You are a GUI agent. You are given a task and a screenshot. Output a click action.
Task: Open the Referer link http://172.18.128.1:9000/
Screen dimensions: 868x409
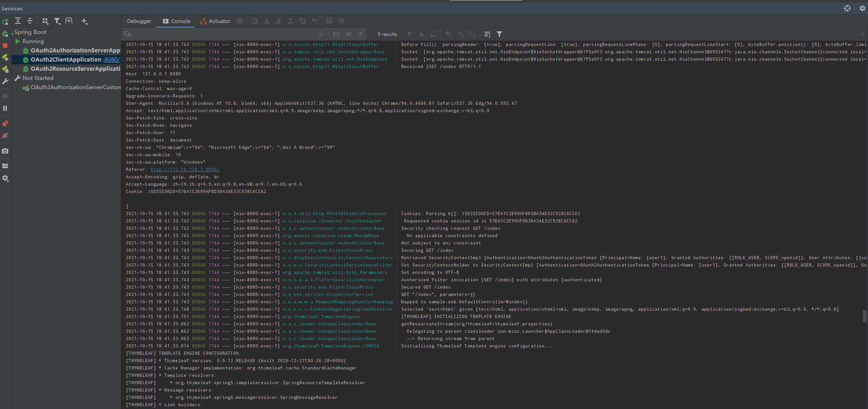coord(185,170)
